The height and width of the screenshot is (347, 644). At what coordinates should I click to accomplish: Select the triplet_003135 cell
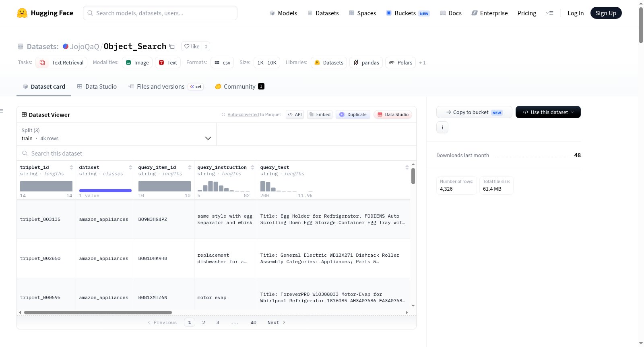[46, 219]
